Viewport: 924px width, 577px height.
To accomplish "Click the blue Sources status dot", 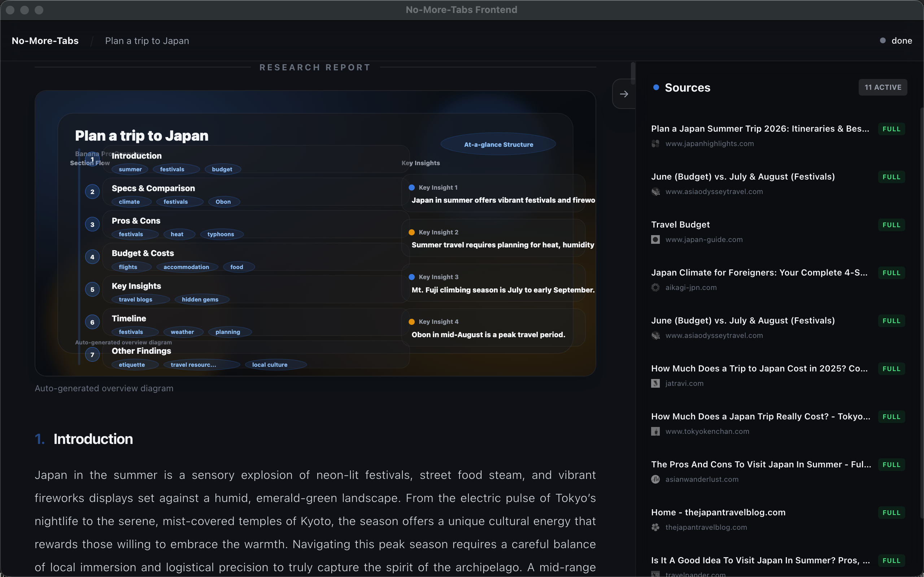I will [656, 87].
